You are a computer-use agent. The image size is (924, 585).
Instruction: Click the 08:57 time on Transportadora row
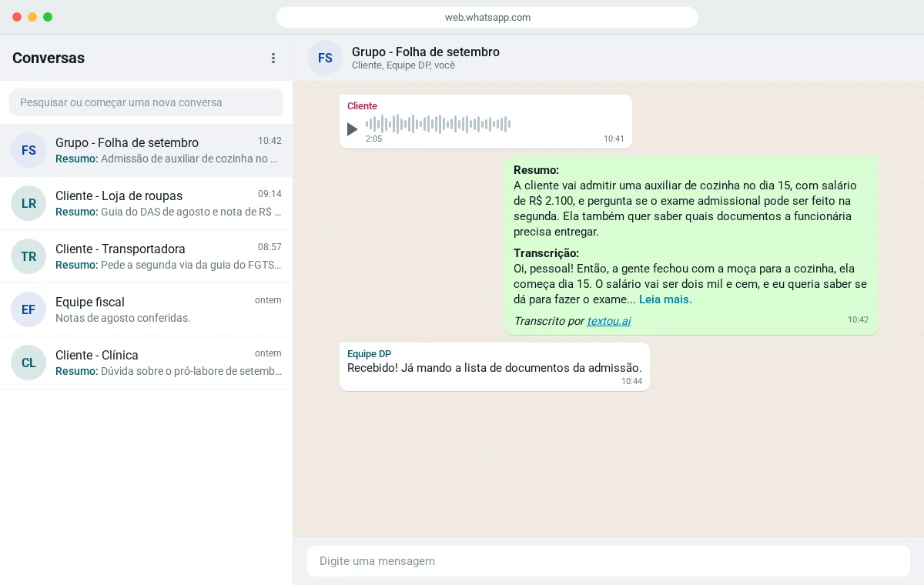point(269,247)
